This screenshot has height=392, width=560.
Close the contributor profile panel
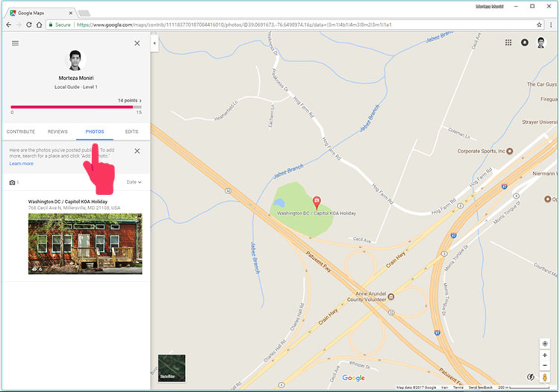click(x=137, y=43)
